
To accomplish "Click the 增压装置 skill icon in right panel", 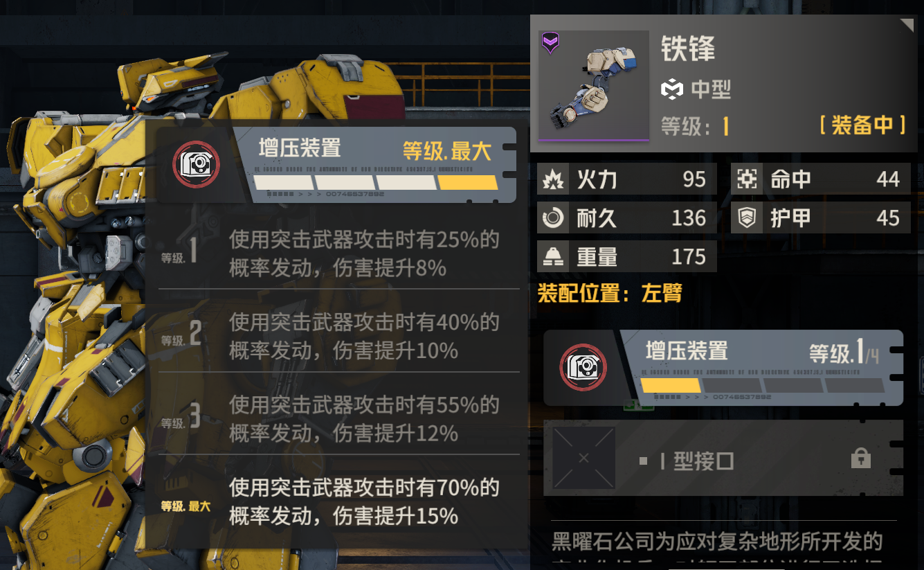I will 583,368.
